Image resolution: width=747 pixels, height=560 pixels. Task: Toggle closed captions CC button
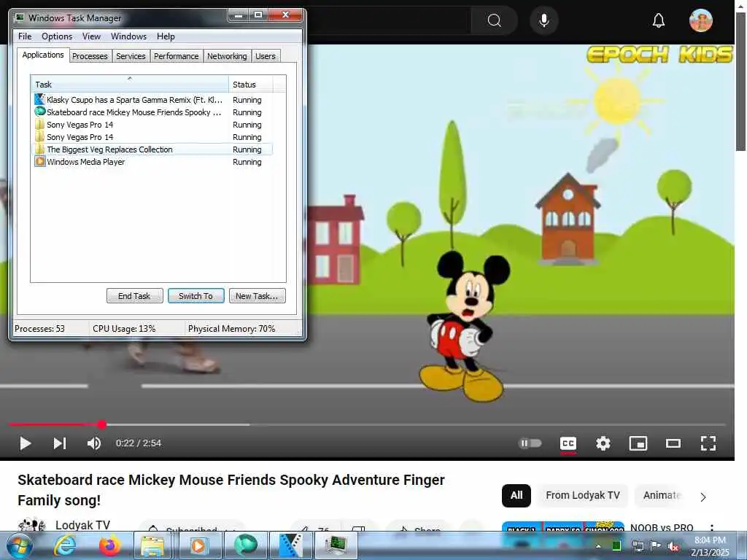(x=568, y=443)
